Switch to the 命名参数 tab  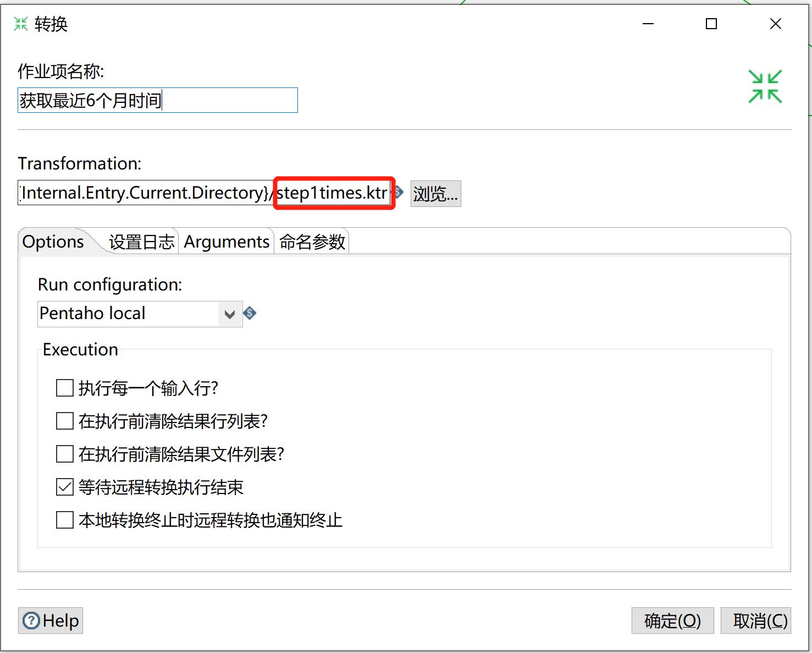coord(312,242)
